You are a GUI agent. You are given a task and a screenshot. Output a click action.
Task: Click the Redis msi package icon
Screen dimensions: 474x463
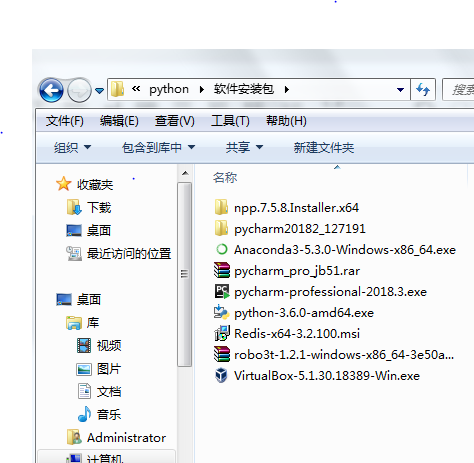tap(222, 333)
